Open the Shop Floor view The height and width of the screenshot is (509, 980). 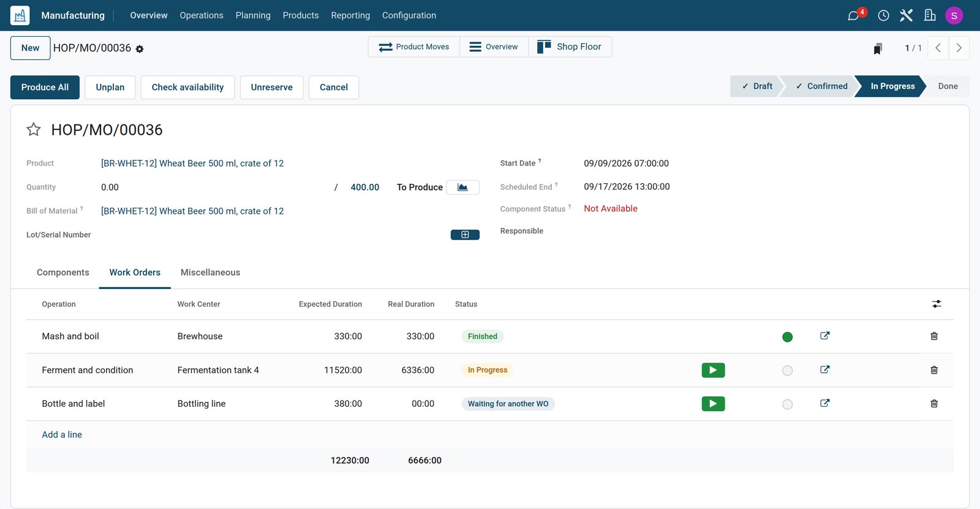570,47
